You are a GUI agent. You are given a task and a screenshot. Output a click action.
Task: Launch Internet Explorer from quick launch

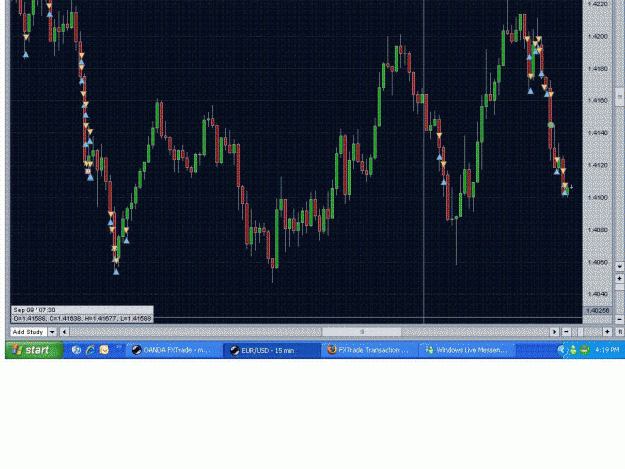(90, 350)
